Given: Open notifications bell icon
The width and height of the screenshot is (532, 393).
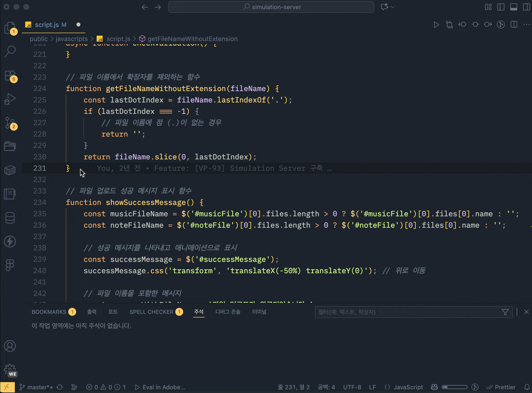Looking at the screenshot, I should [x=527, y=387].
